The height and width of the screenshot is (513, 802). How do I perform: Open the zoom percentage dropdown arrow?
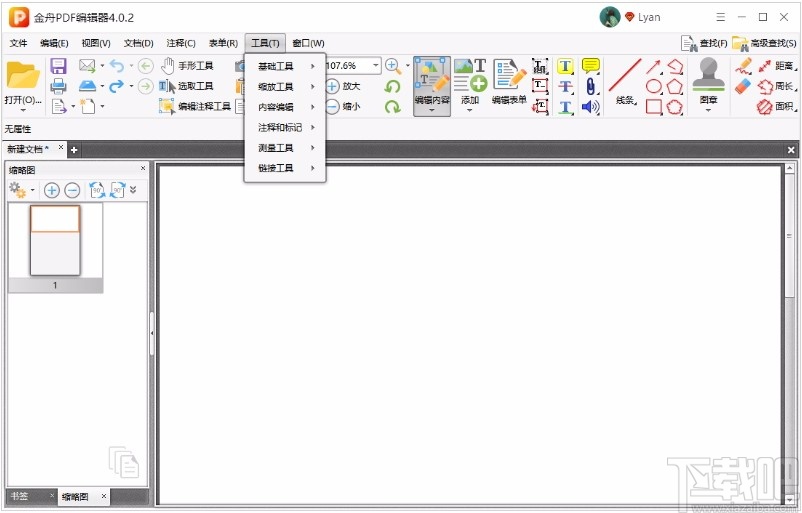click(x=375, y=65)
